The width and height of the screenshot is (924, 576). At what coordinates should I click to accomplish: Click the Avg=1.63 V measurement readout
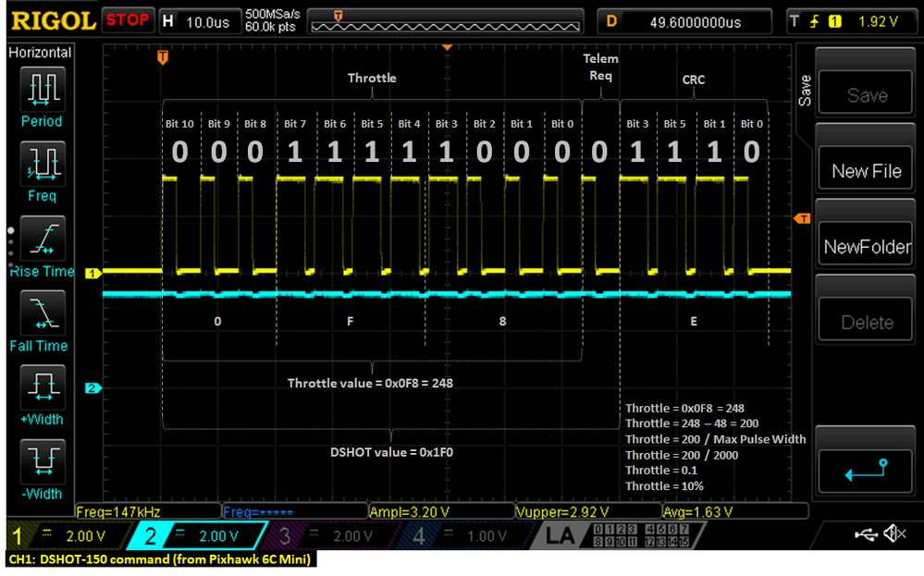[x=697, y=512]
